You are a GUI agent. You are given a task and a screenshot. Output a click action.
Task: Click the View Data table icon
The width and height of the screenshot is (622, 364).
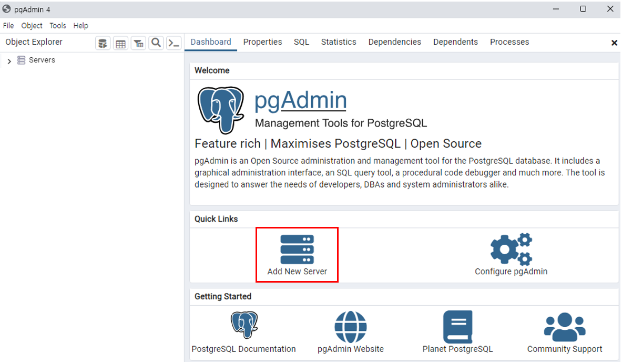pyautogui.click(x=120, y=43)
